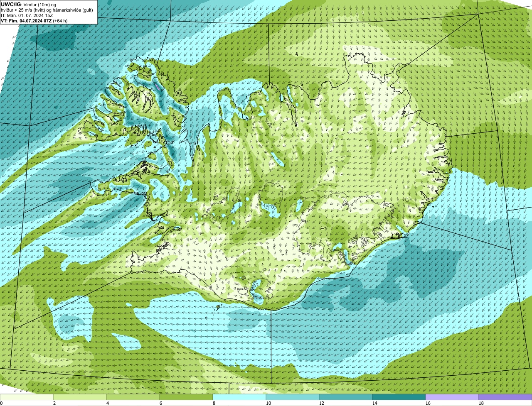Click the '4' tick label on the color scale
The width and height of the screenshot is (532, 406).
point(108,403)
